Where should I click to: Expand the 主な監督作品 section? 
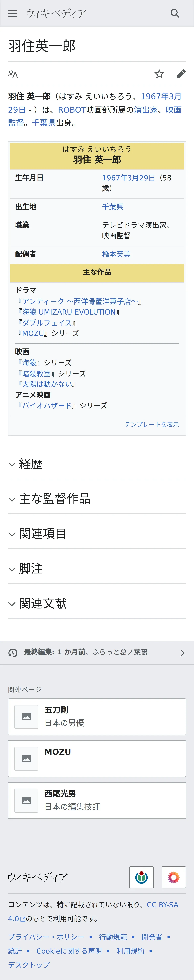tap(97, 499)
